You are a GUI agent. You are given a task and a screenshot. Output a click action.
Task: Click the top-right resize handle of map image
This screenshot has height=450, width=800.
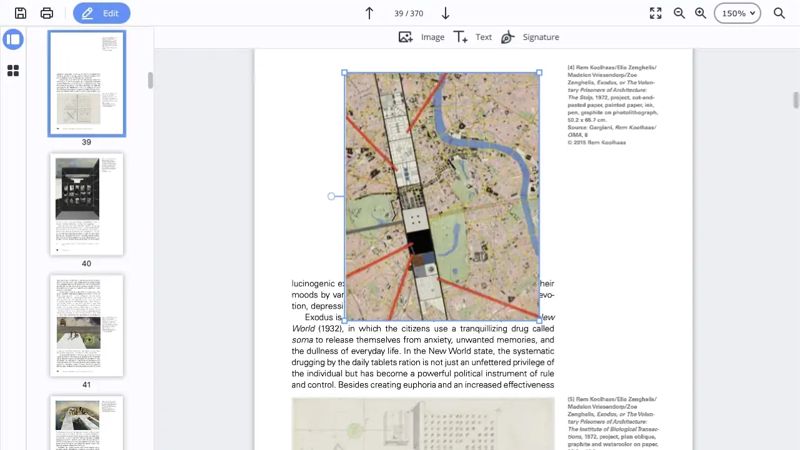point(539,73)
